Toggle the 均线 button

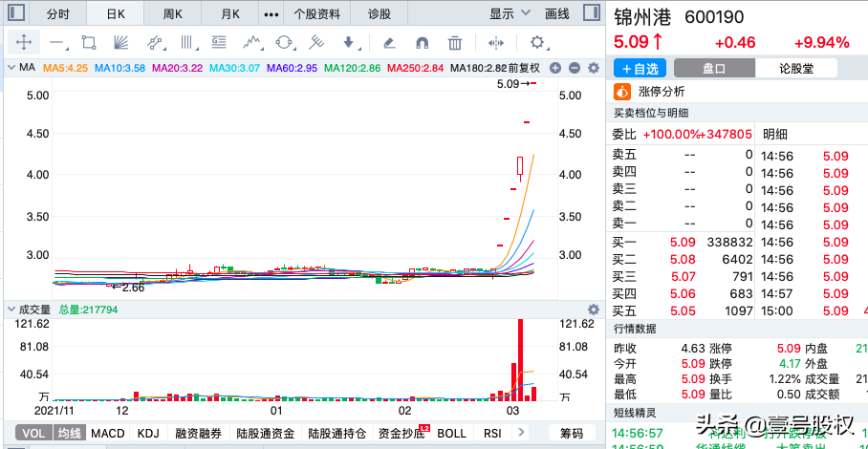tap(71, 433)
